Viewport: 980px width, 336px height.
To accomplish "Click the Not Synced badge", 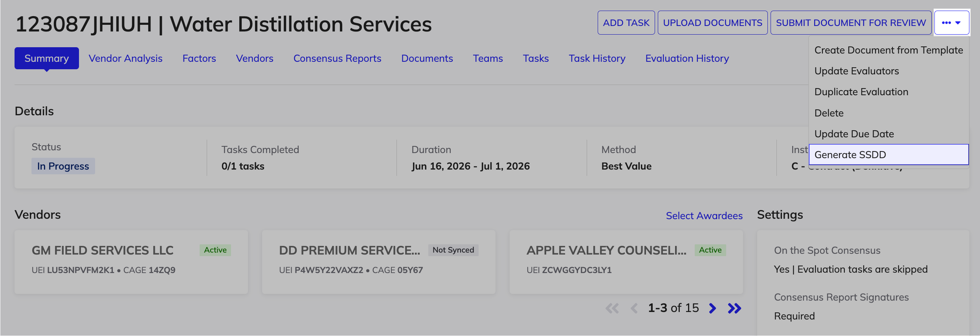I will click(x=453, y=250).
